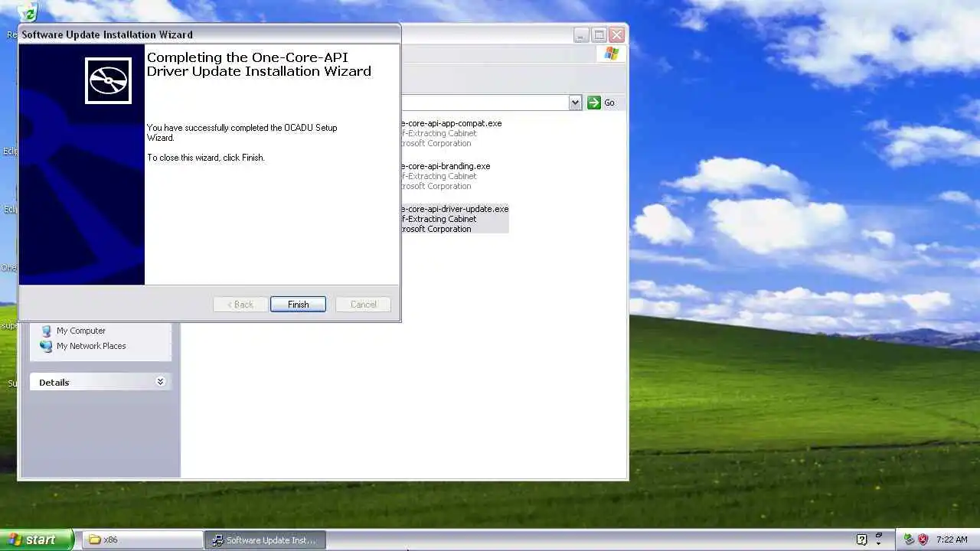Click the 7:22 AM clock
The width and height of the screenshot is (980, 551).
point(952,540)
